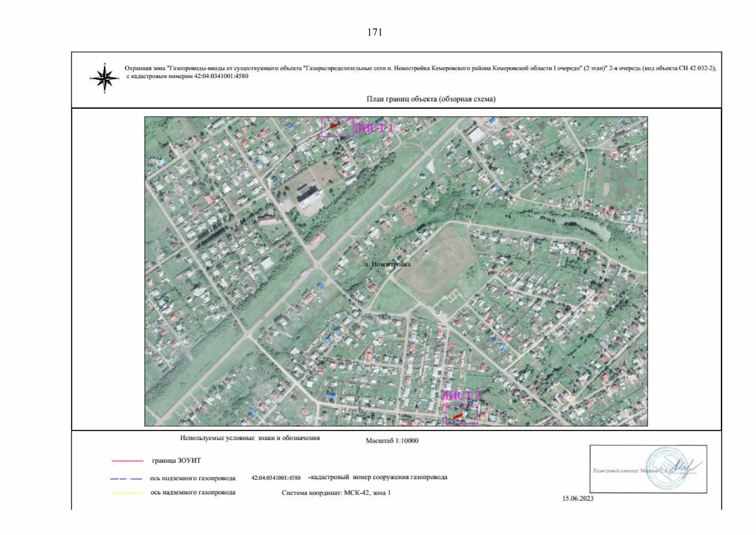Select 'Система координат: МСК-42, зона 1'

point(336,493)
